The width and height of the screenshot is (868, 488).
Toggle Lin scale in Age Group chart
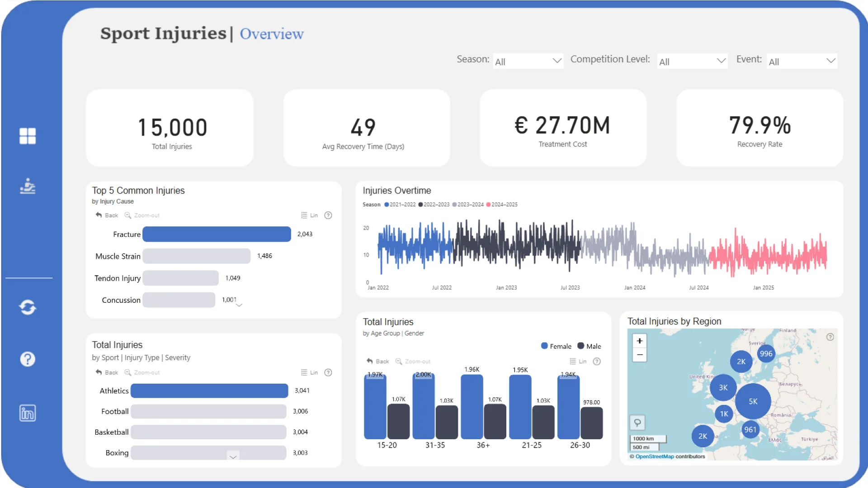(578, 361)
